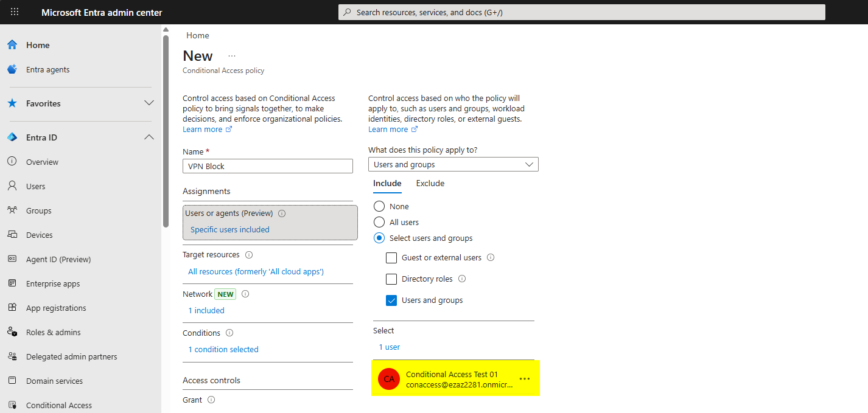Image resolution: width=868 pixels, height=413 pixels.
Task: Click info icon next to Directory roles
Action: 462,279
